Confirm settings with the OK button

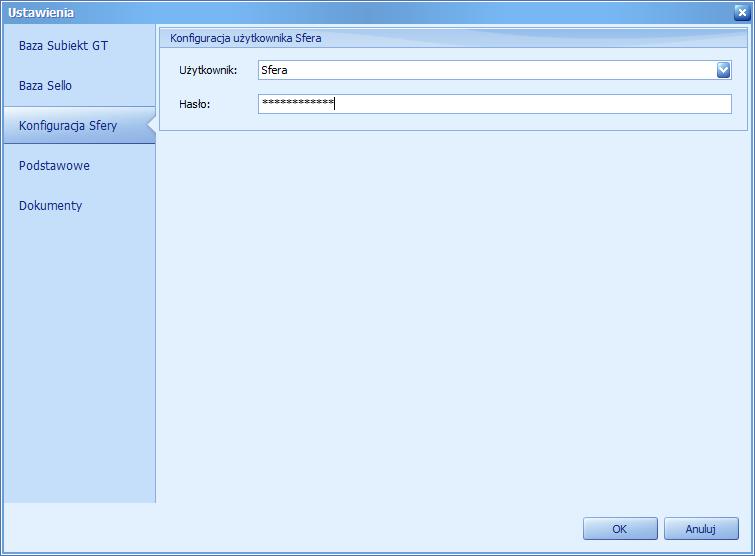click(620, 529)
